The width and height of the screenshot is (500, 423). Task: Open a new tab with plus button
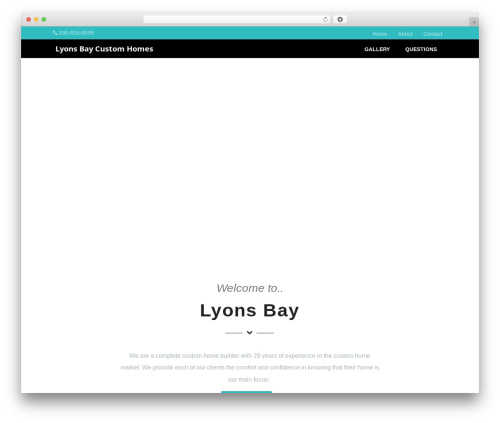point(474,22)
